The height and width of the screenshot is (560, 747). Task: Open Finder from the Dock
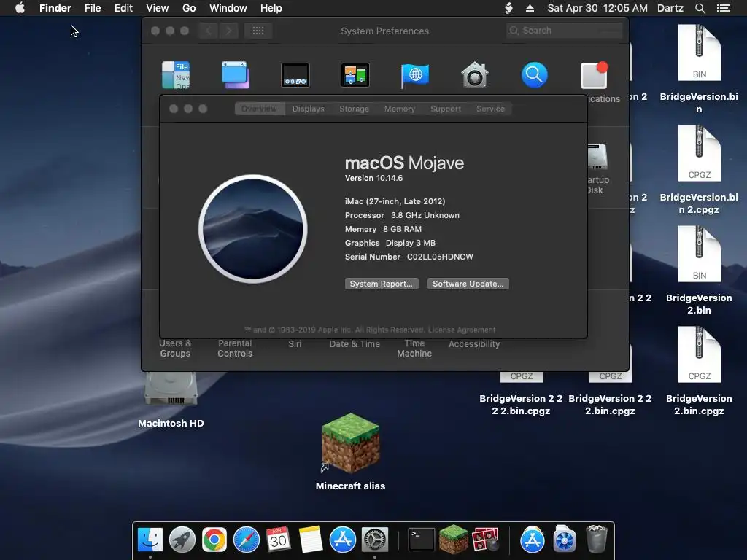click(150, 540)
